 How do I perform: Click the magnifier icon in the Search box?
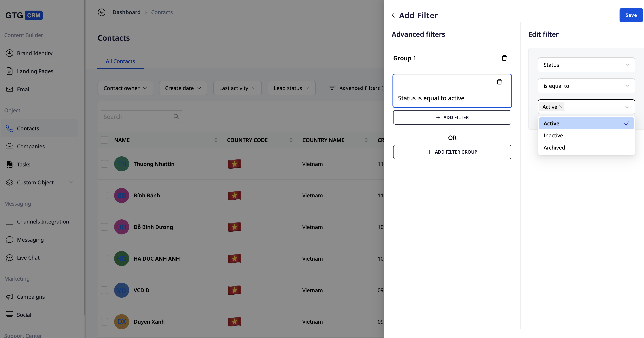[x=176, y=117]
